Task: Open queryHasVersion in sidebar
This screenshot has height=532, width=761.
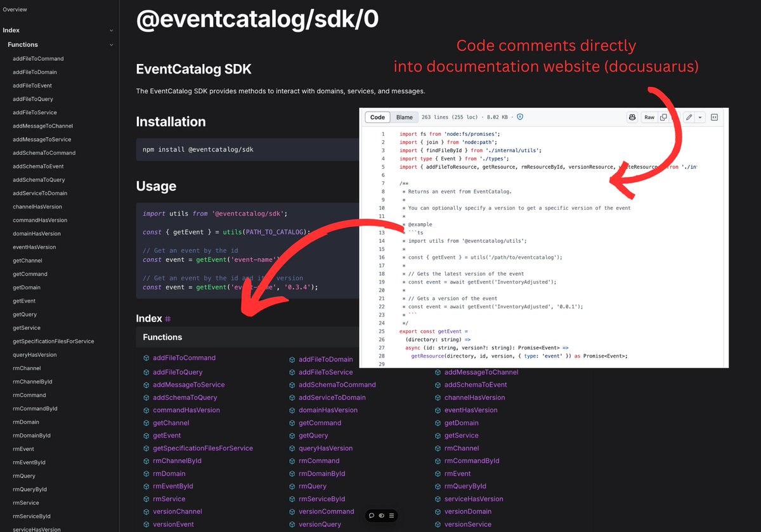Action: pos(35,355)
